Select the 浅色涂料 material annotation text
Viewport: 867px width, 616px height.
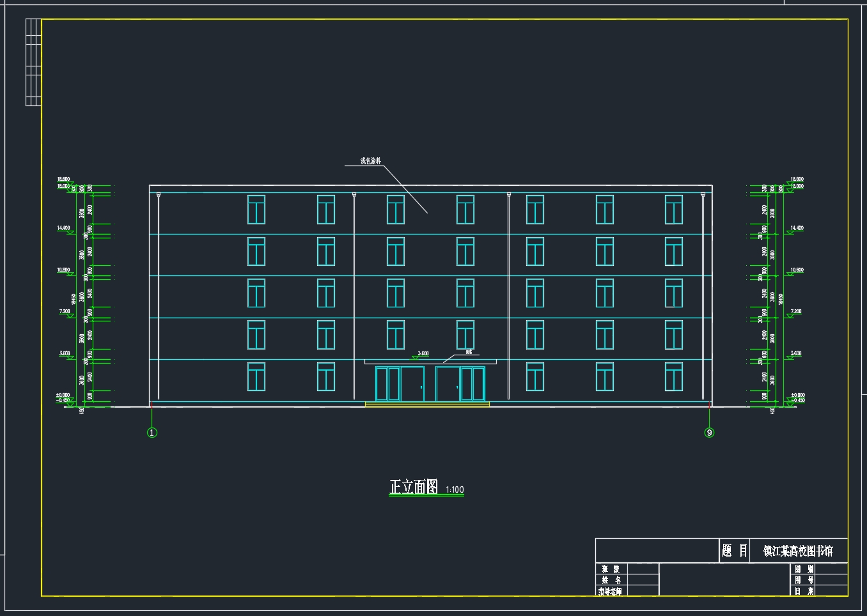370,161
